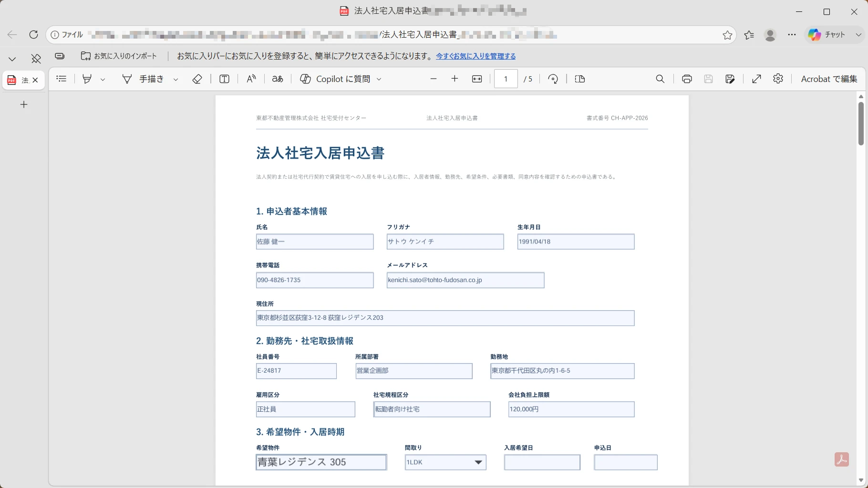Add page to favorites star icon
The width and height of the screenshot is (868, 488).
pos(727,35)
